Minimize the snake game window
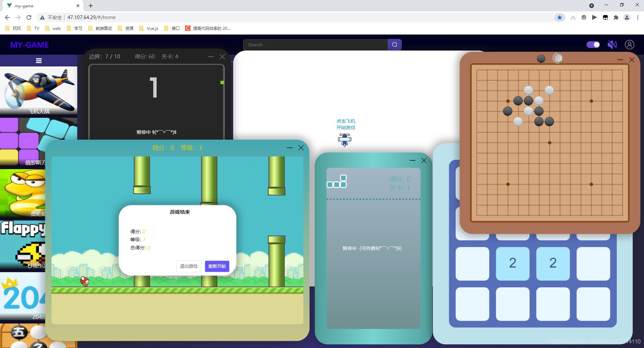The height and width of the screenshot is (348, 644). (x=211, y=57)
